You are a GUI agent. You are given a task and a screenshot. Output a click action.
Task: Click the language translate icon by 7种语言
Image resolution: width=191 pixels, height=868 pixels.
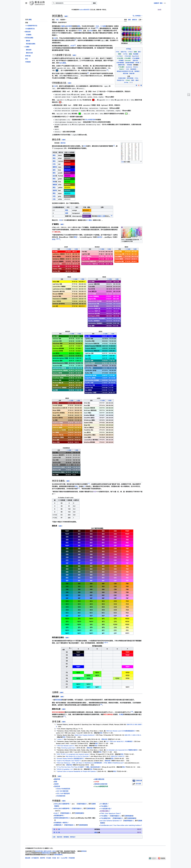click(x=133, y=15)
